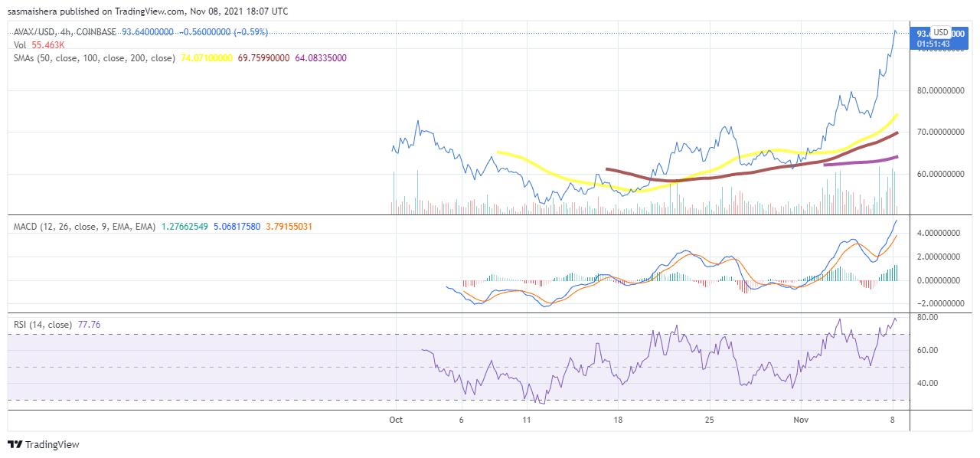980x458 pixels.
Task: Select the RSI (14, close) legend
Action: (x=43, y=325)
